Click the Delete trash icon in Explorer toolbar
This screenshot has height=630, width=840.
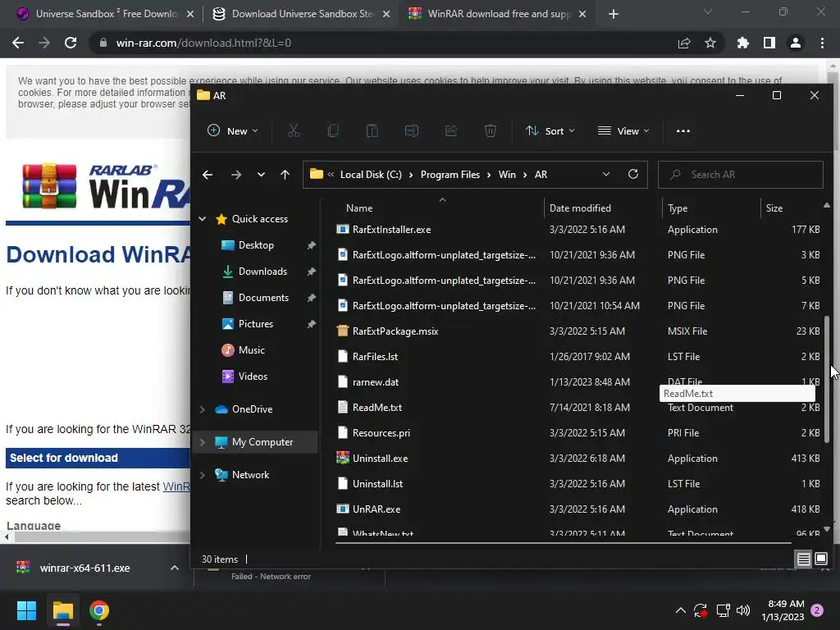pos(491,130)
